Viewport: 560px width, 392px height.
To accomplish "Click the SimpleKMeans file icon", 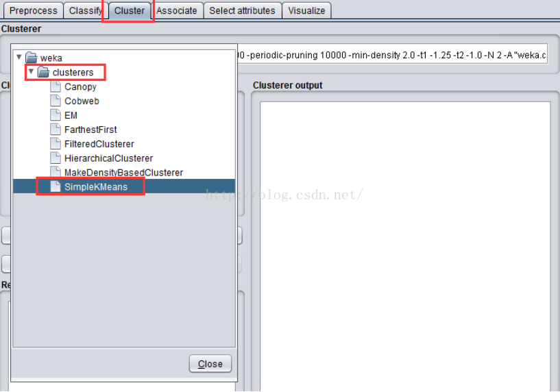I will point(56,187).
